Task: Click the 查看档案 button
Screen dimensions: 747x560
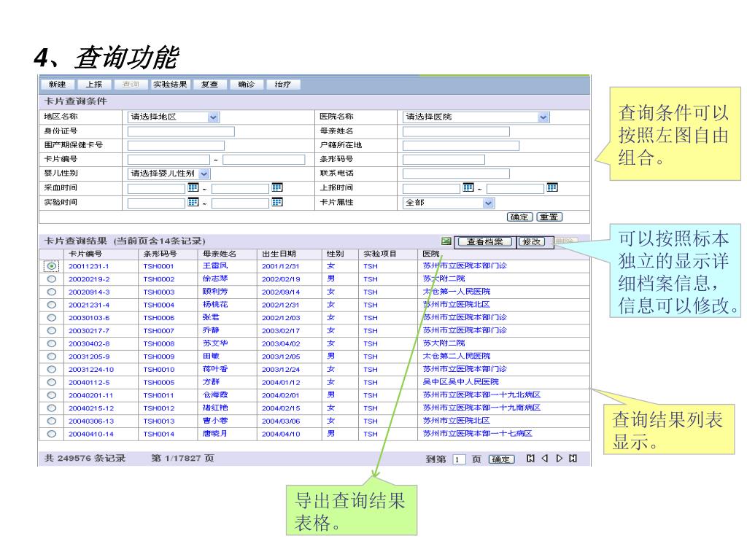Action: [x=484, y=242]
